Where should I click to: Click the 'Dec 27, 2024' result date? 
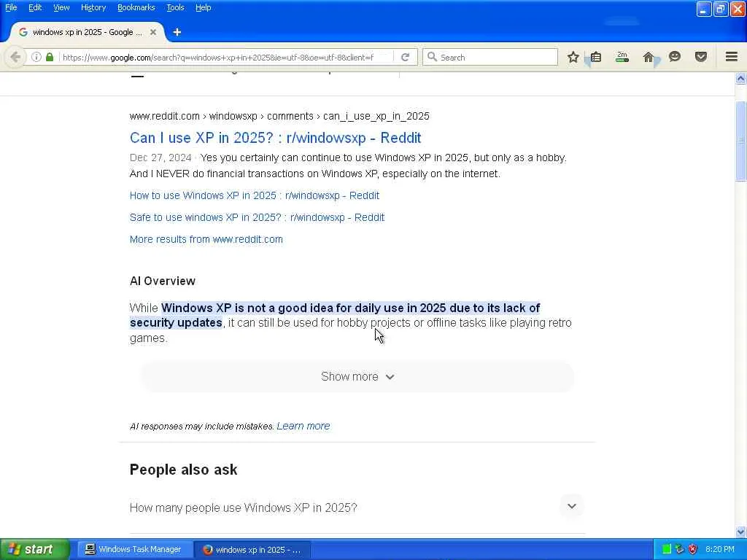tap(160, 157)
